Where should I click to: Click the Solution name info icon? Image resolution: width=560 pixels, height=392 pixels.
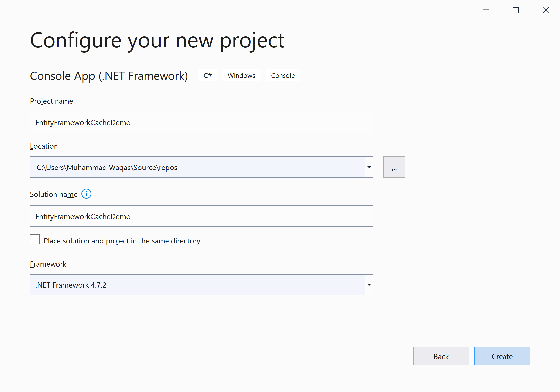[x=86, y=194]
